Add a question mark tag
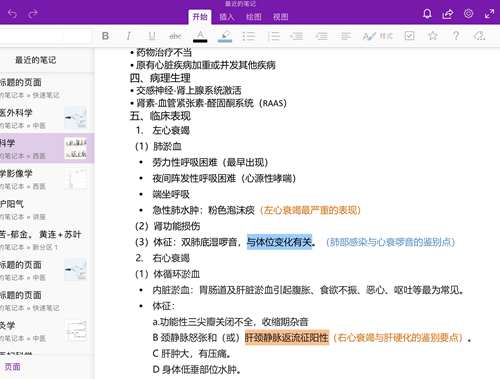This screenshot has height=379, width=500. click(x=456, y=36)
